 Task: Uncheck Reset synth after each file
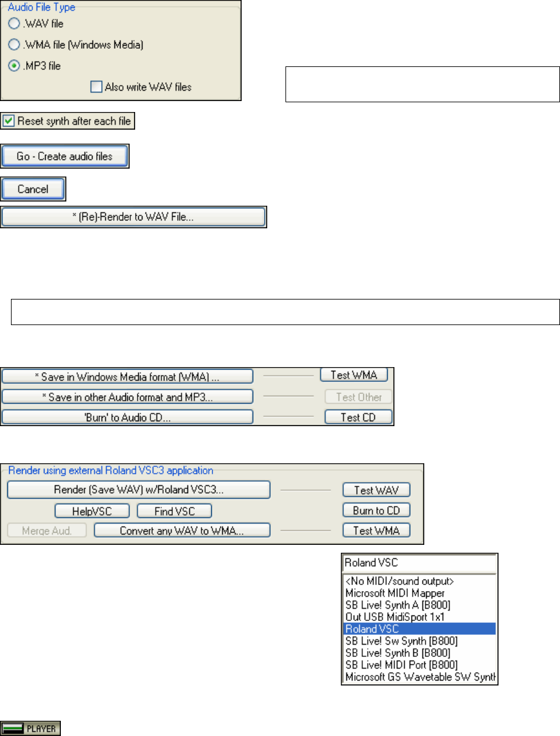click(8, 121)
